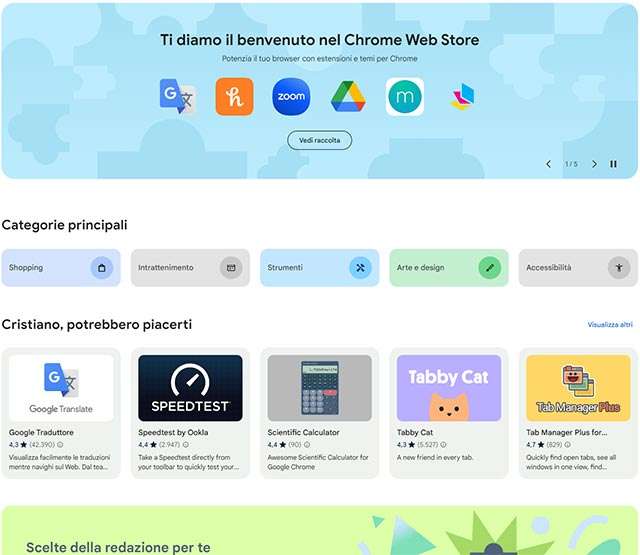Open the Zoom extension icon
This screenshot has height=555, width=640.
[x=291, y=97]
